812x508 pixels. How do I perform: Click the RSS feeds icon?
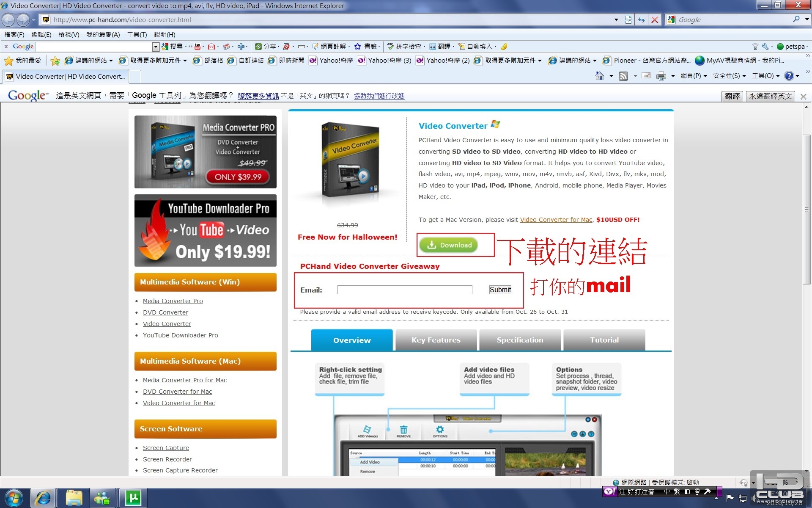pos(623,76)
